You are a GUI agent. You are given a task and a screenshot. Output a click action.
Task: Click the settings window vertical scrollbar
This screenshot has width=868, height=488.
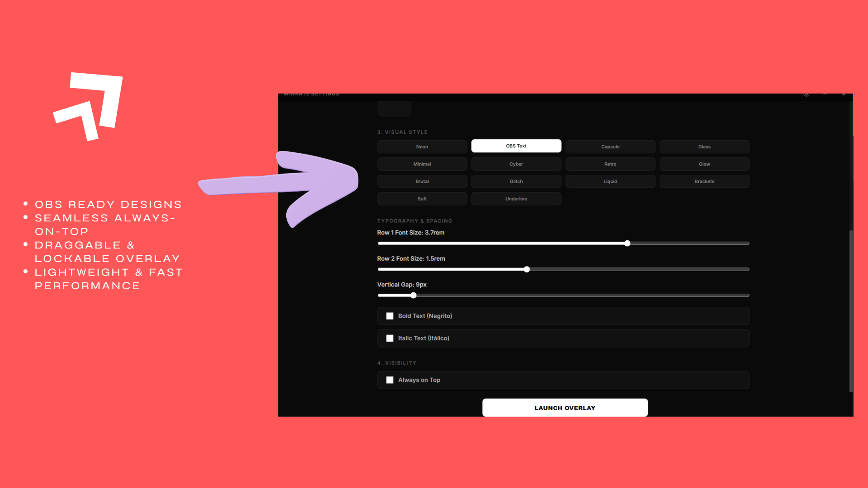851,311
